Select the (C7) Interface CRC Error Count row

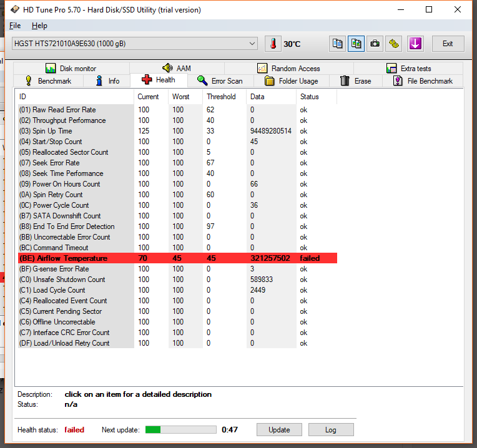tap(177, 333)
